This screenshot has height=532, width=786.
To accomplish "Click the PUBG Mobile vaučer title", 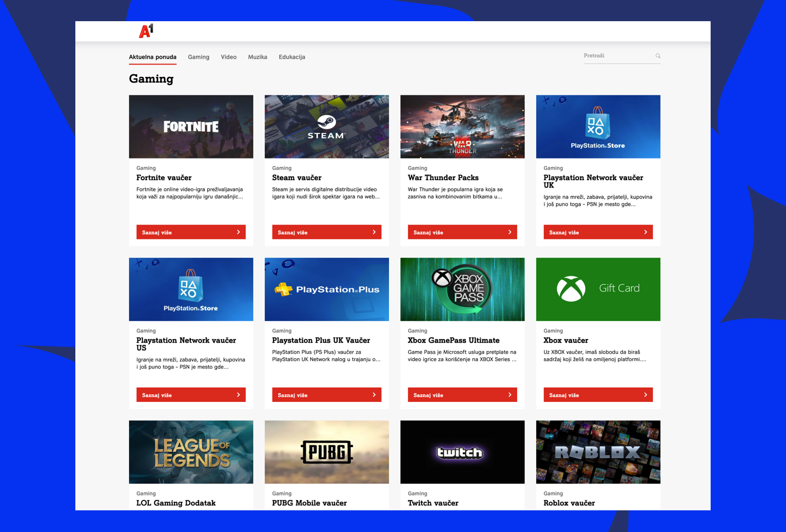I will (x=310, y=503).
